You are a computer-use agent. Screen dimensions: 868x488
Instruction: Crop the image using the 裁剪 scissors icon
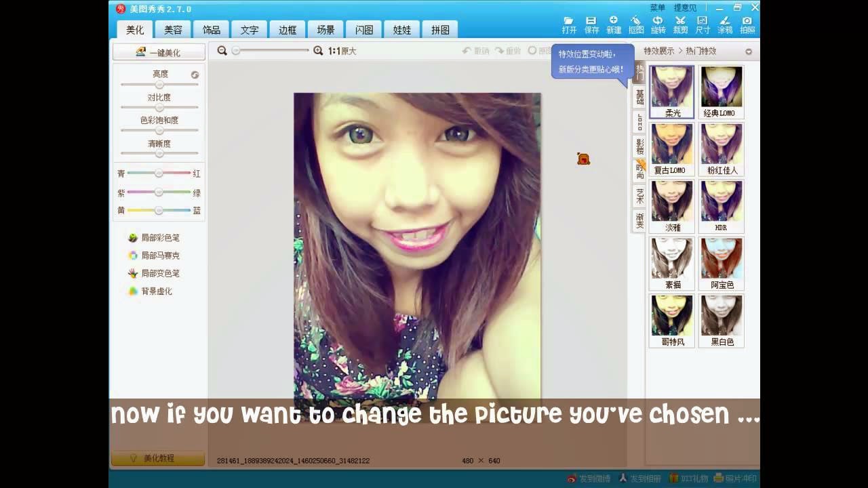click(x=679, y=24)
